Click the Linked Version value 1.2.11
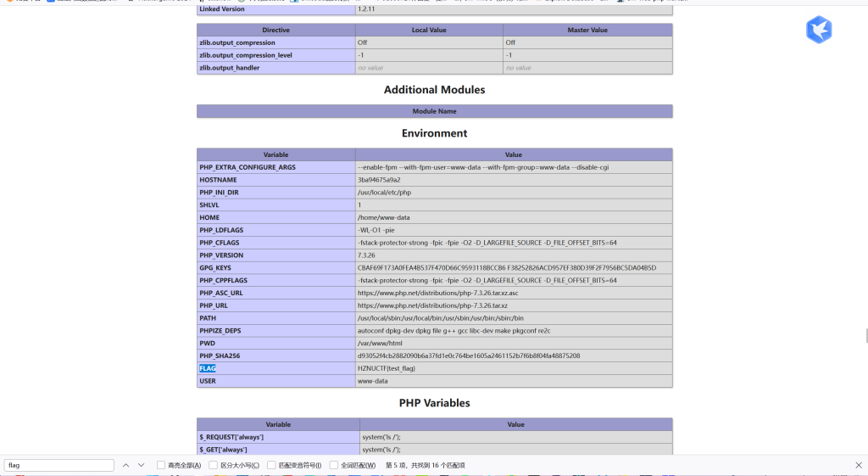 pos(366,9)
